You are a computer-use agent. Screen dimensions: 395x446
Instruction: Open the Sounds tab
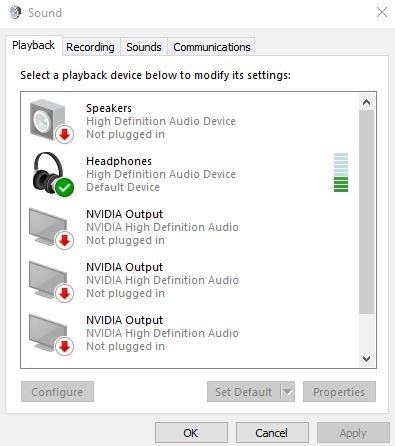[144, 47]
